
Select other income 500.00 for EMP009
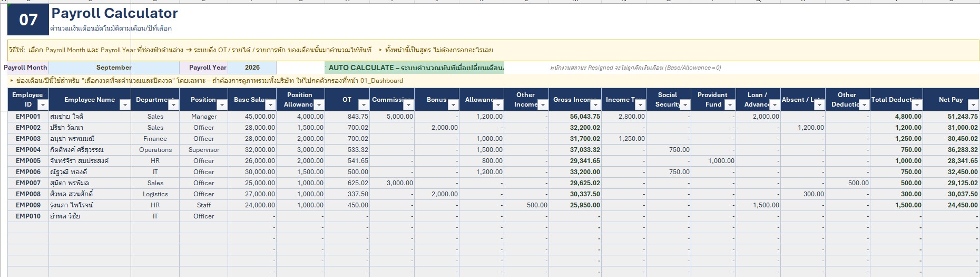tap(526, 205)
